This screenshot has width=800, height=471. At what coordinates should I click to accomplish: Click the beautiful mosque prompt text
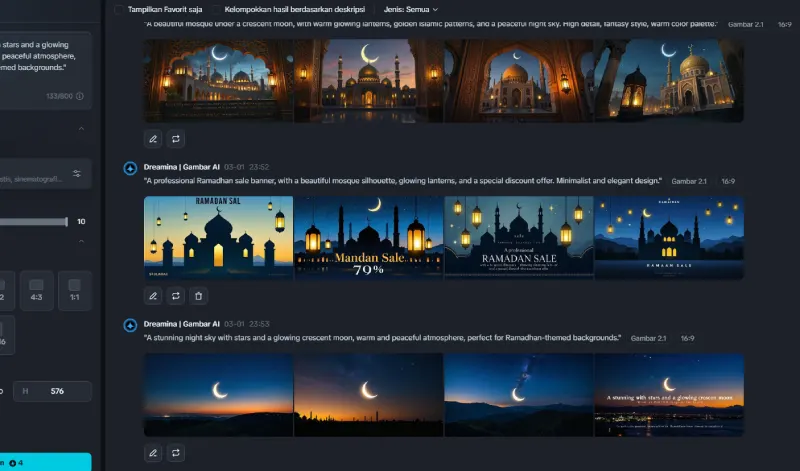[431, 24]
